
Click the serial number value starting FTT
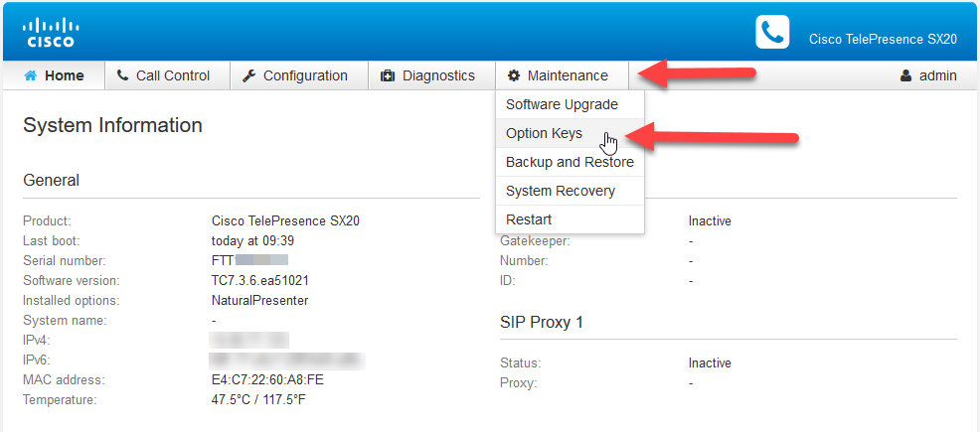click(x=250, y=260)
